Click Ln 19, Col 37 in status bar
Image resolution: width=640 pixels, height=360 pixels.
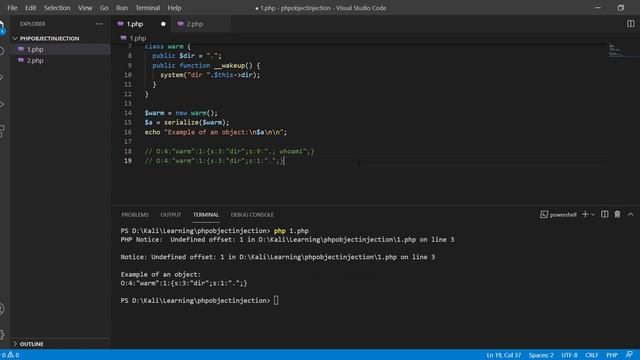click(x=504, y=355)
